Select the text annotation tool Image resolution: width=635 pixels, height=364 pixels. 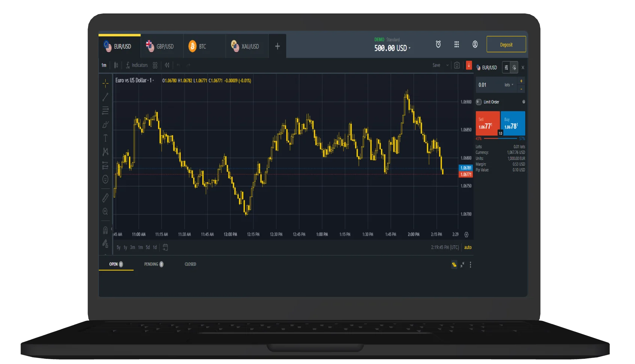[105, 138]
